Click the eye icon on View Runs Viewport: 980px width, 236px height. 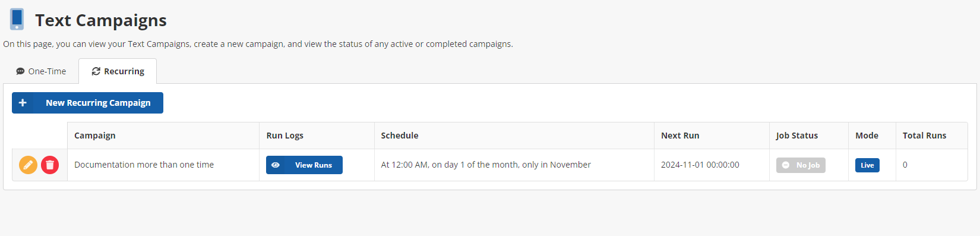[x=276, y=165]
